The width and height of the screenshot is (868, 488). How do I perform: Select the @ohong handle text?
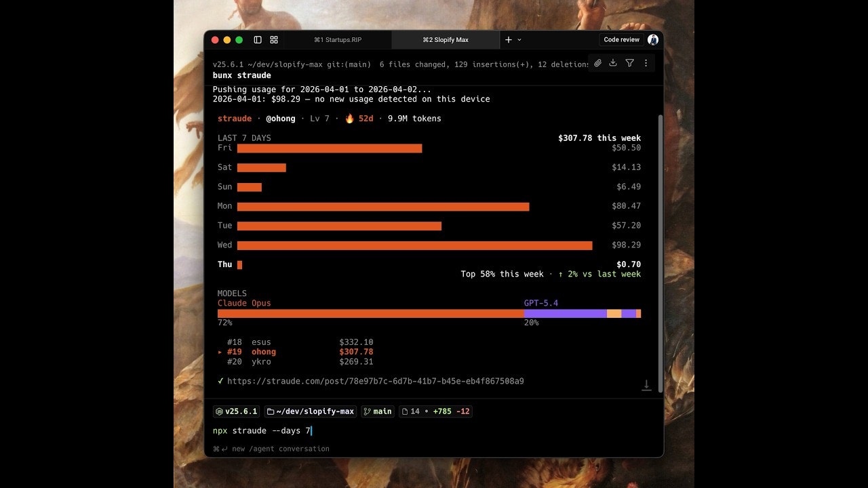click(281, 119)
